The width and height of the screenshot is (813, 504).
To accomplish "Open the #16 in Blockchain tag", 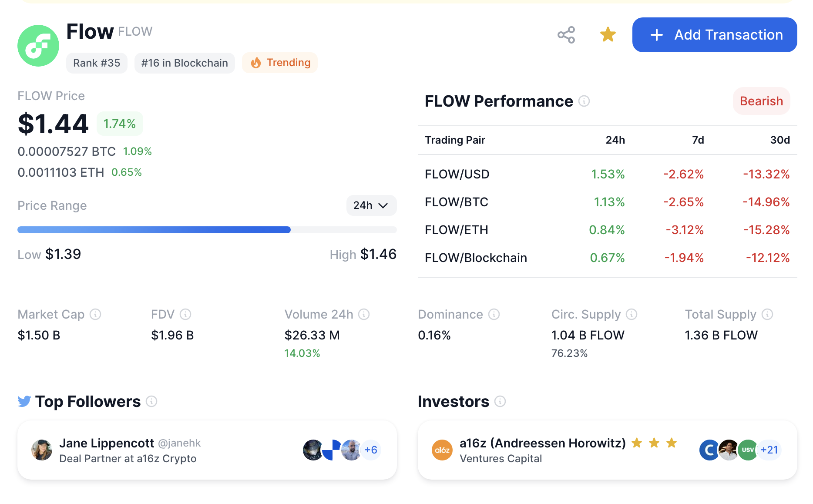I will pyautogui.click(x=185, y=63).
